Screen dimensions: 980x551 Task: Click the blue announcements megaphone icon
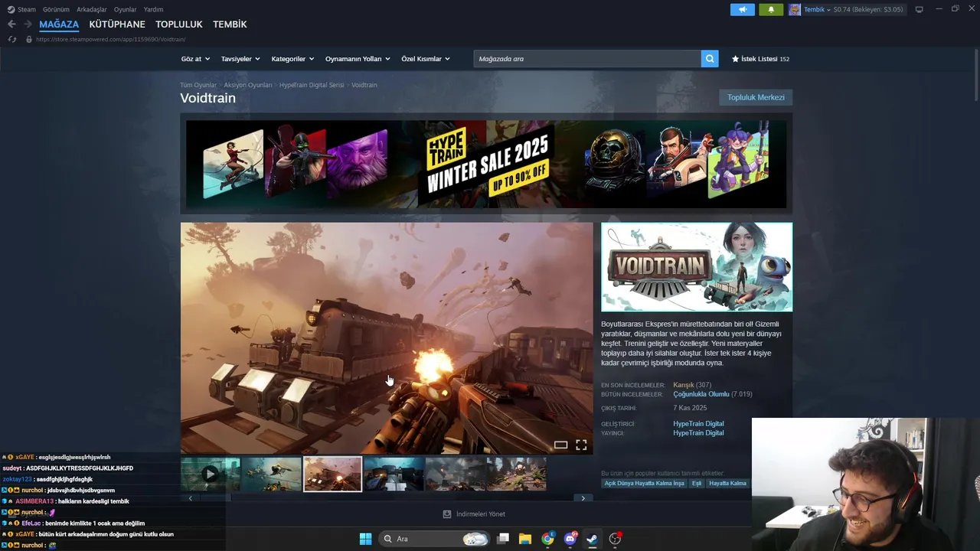742,9
